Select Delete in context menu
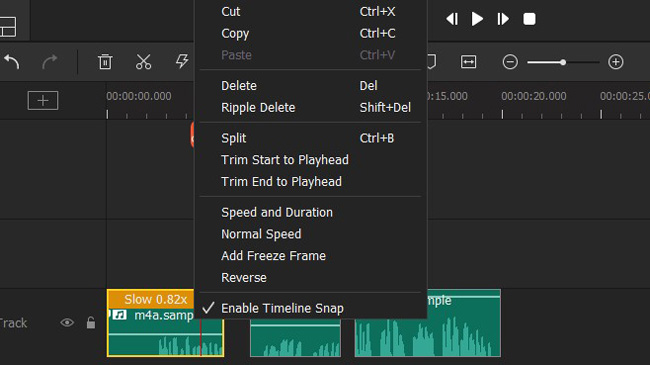 tap(311, 85)
